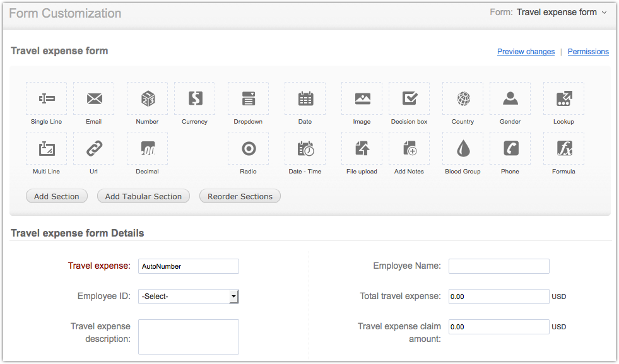Open the Preview changes link
This screenshot has height=364, width=619.
point(526,52)
